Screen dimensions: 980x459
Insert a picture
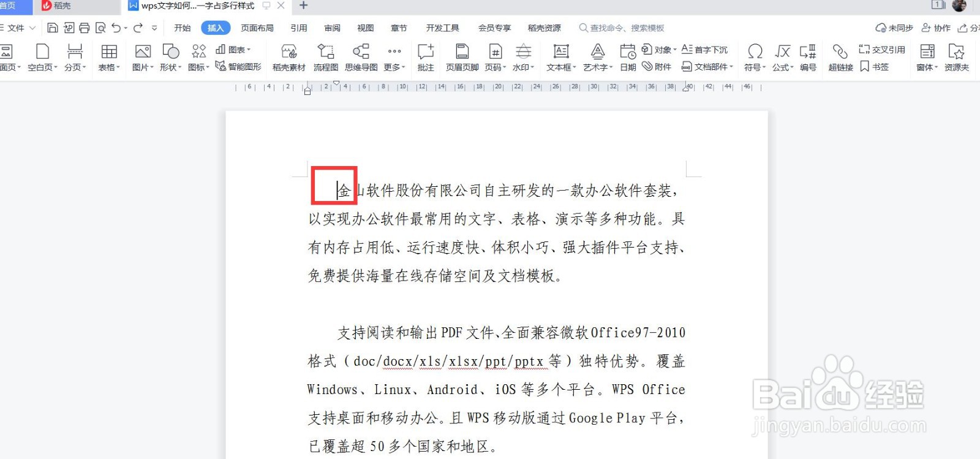click(x=143, y=58)
